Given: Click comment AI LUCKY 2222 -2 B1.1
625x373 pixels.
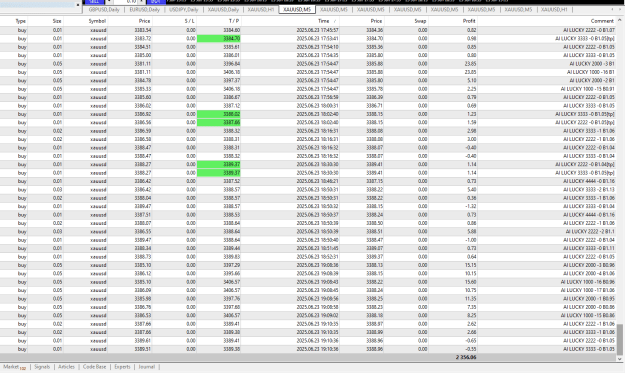Looking at the screenshot, I should tap(590, 232).
